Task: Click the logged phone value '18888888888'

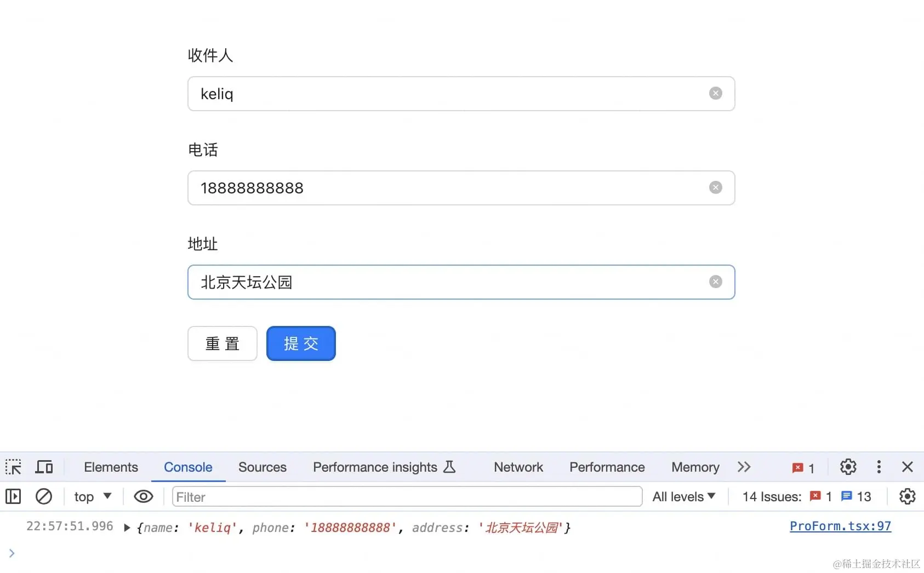Action: (350, 528)
